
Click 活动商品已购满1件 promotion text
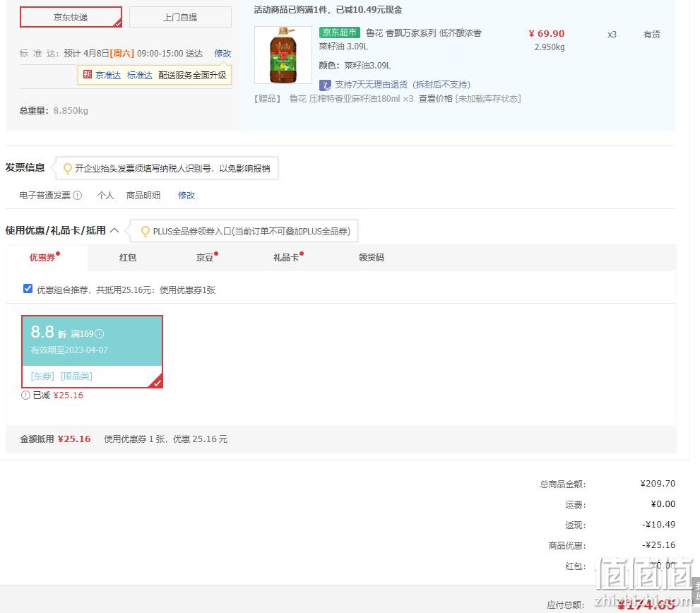coord(328,10)
